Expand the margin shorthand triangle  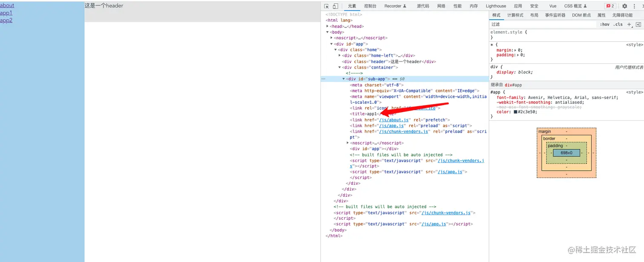coord(516,50)
